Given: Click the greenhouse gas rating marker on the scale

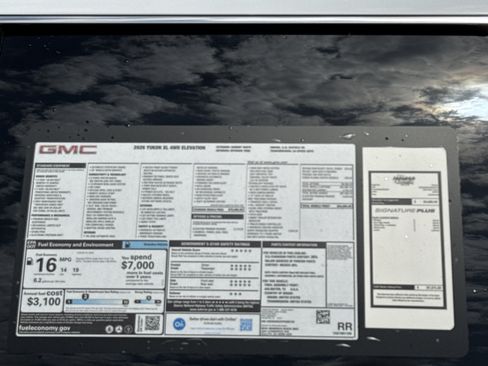Looking at the screenshot, I should (85, 297).
